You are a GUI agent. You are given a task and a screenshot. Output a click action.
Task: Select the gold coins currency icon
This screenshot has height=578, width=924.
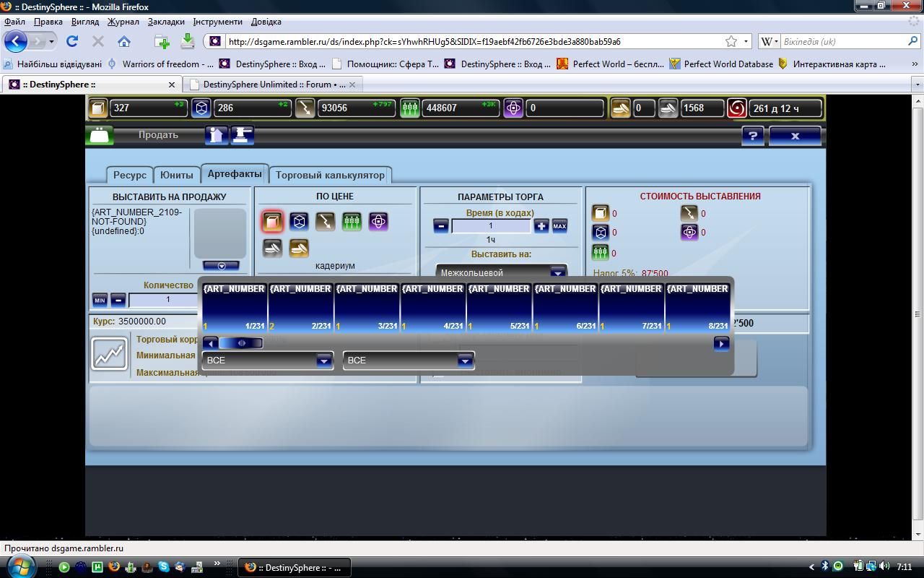tap(299, 248)
